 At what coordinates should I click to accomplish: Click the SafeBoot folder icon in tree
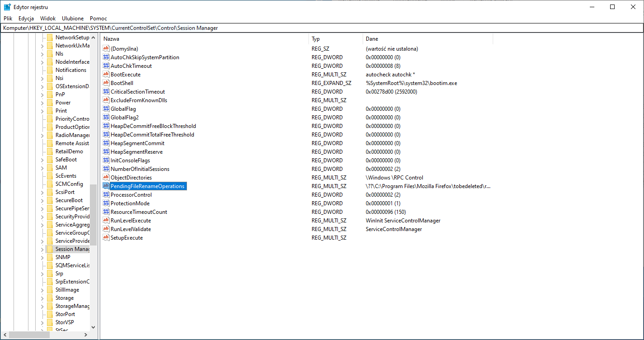[x=50, y=160]
